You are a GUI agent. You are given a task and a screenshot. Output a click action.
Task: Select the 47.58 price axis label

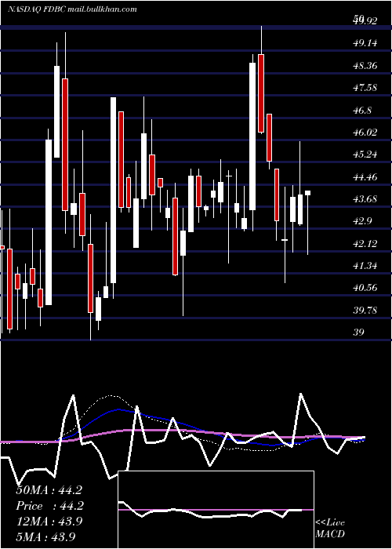click(365, 88)
